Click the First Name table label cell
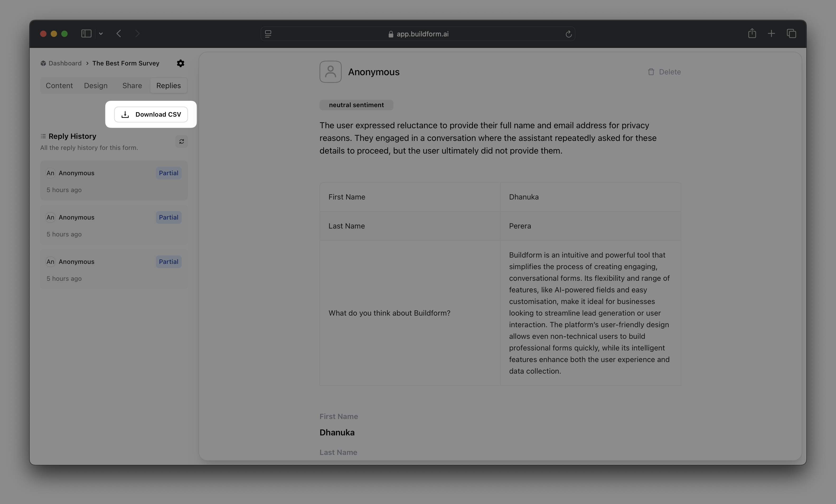The image size is (836, 504). tap(410, 197)
